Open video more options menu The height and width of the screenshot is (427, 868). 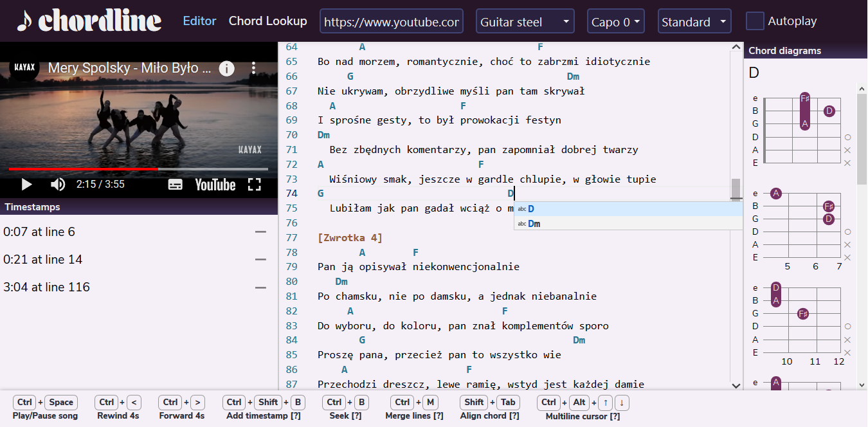click(254, 68)
